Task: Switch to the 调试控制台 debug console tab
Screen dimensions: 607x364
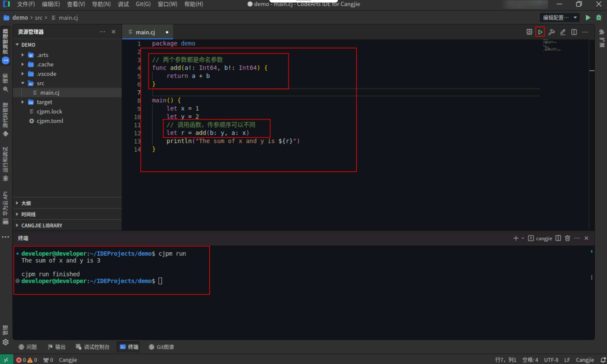Action: [x=93, y=347]
